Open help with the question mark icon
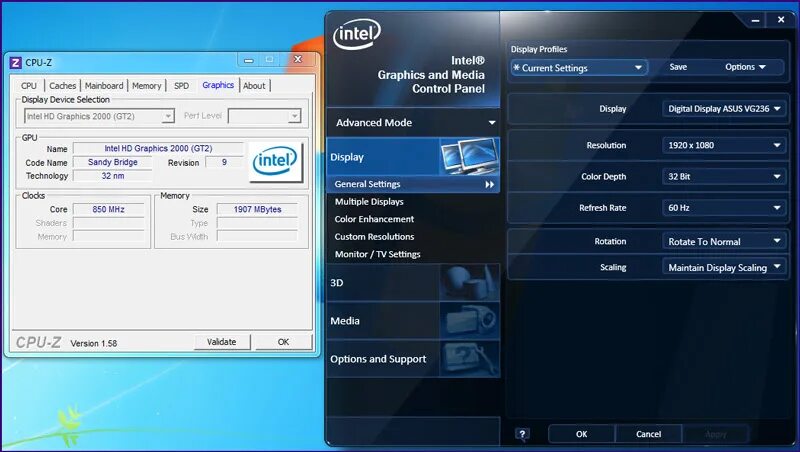The height and width of the screenshot is (452, 800). (x=522, y=434)
